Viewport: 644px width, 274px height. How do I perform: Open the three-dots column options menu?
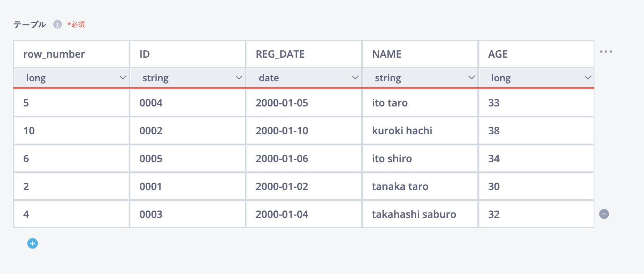click(606, 51)
